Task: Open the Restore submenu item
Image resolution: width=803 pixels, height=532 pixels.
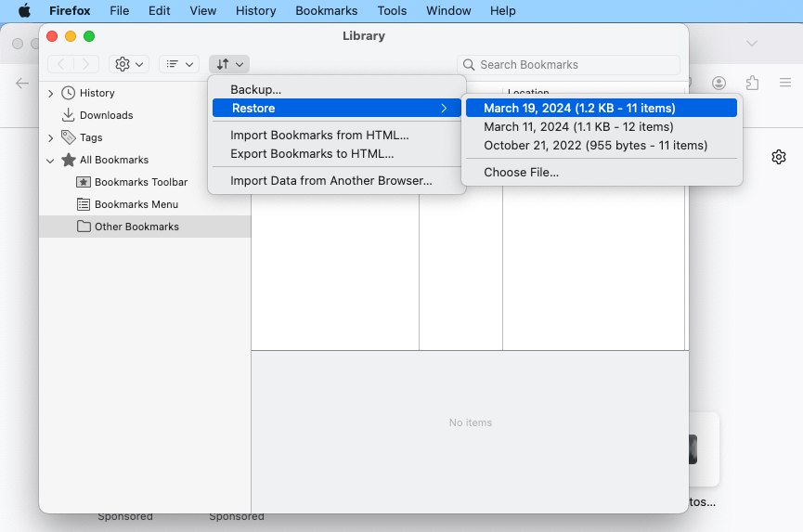Action: pyautogui.click(x=337, y=108)
